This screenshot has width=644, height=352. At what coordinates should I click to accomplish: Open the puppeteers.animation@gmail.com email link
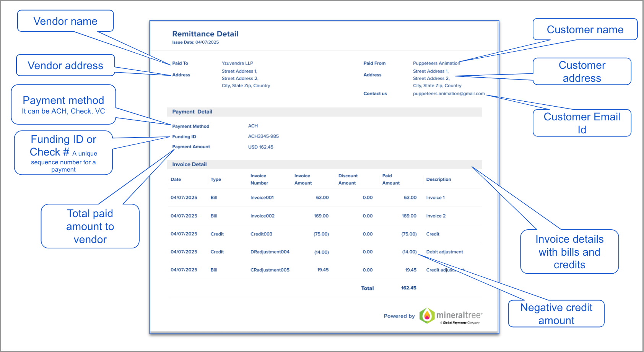pos(449,93)
